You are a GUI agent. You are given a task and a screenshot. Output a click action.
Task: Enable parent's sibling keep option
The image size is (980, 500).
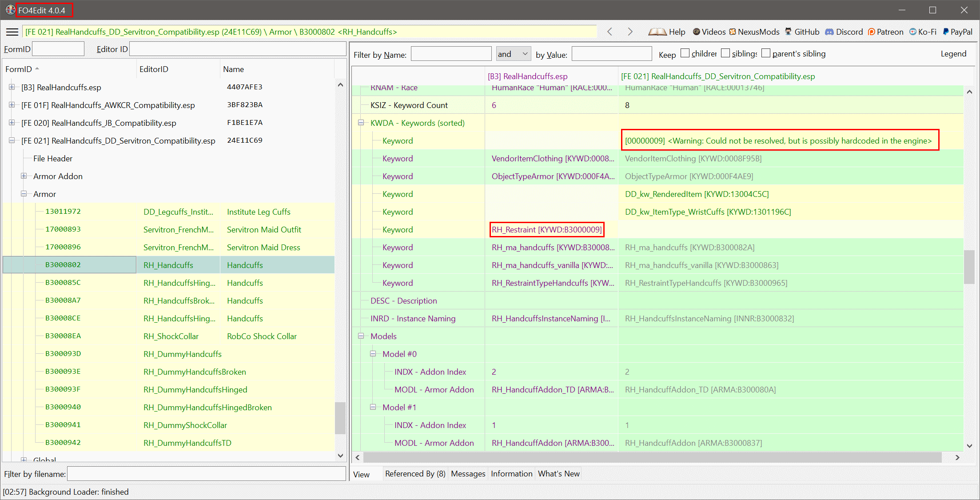tap(766, 52)
